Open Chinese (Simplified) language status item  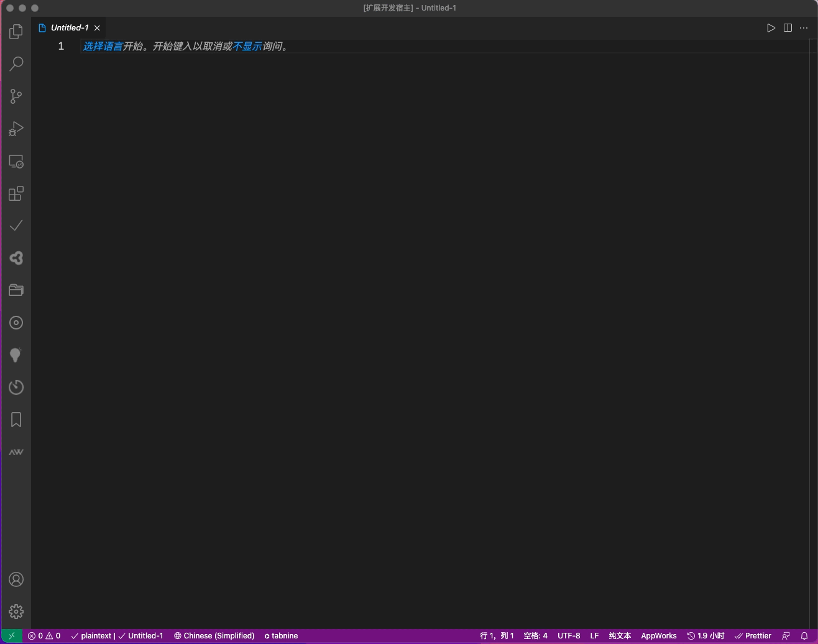pyautogui.click(x=214, y=636)
